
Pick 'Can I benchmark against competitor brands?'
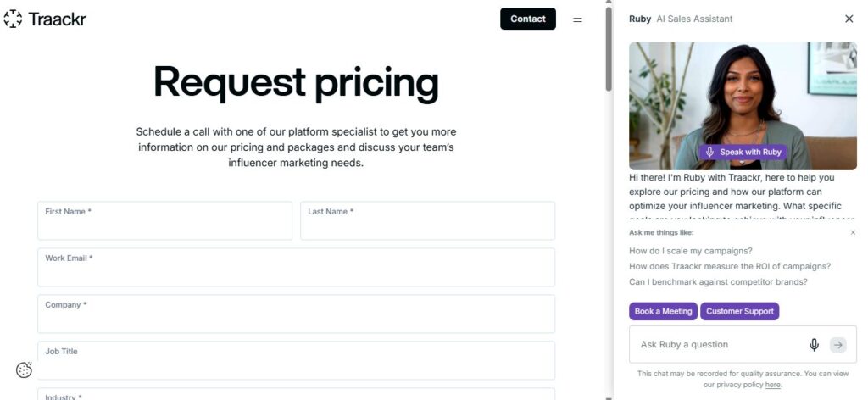(x=718, y=281)
